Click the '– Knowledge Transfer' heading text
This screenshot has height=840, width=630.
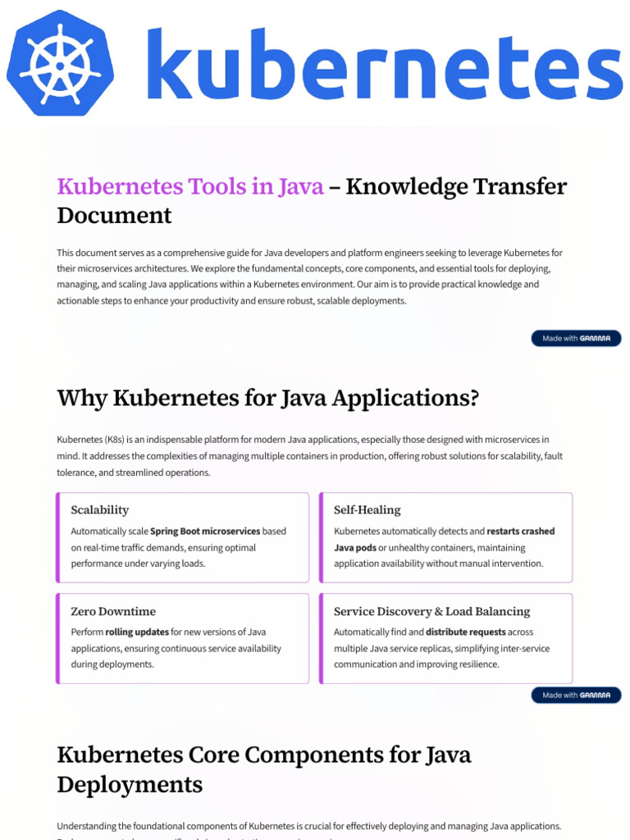click(x=448, y=186)
